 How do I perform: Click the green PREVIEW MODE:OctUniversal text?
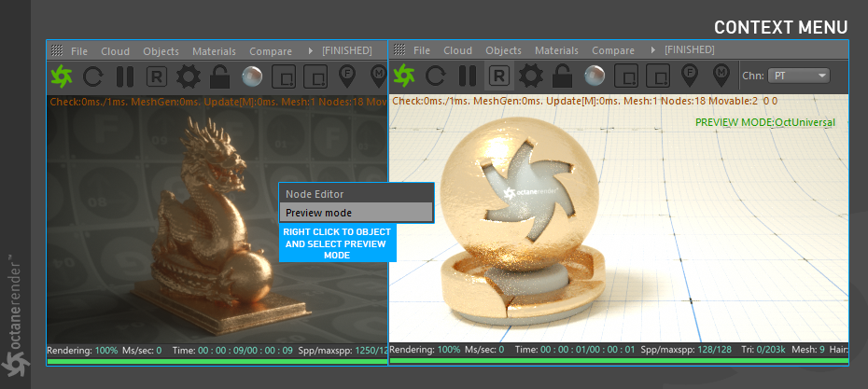click(765, 121)
